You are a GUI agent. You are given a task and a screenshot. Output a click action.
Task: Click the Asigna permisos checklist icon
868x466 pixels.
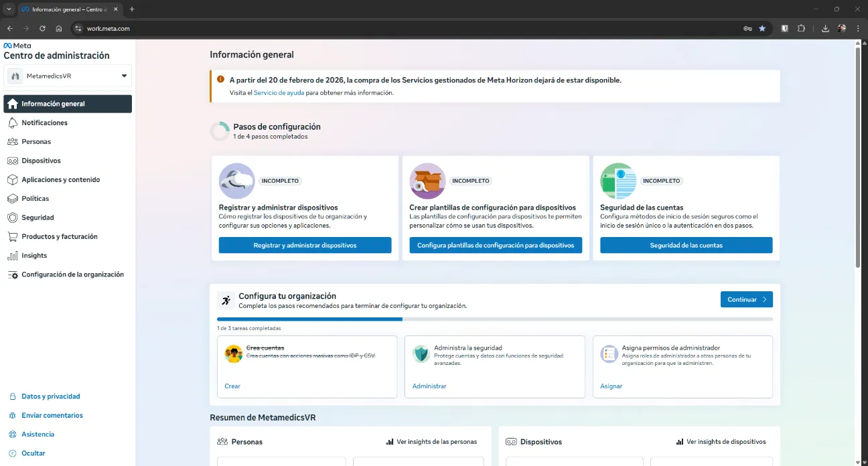click(x=609, y=354)
